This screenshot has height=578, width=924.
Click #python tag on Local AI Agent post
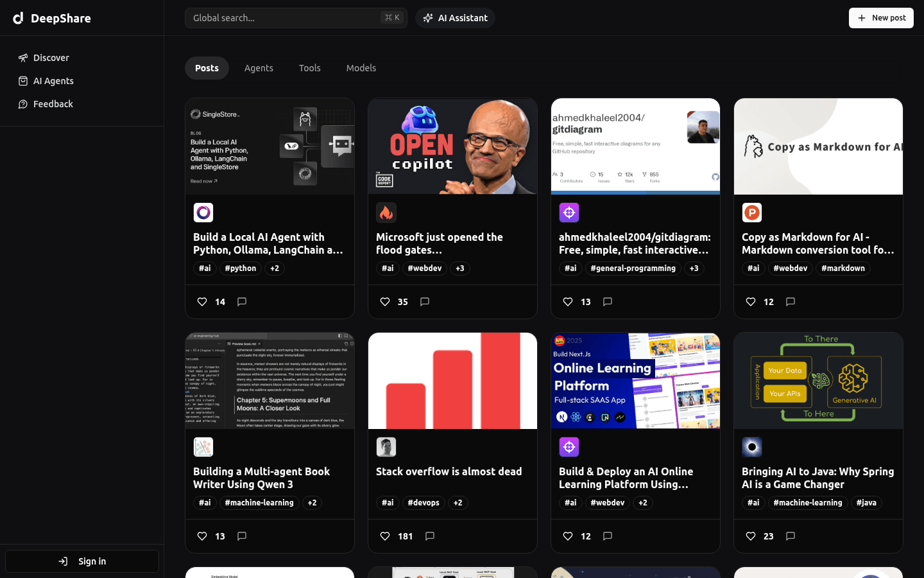coord(241,268)
